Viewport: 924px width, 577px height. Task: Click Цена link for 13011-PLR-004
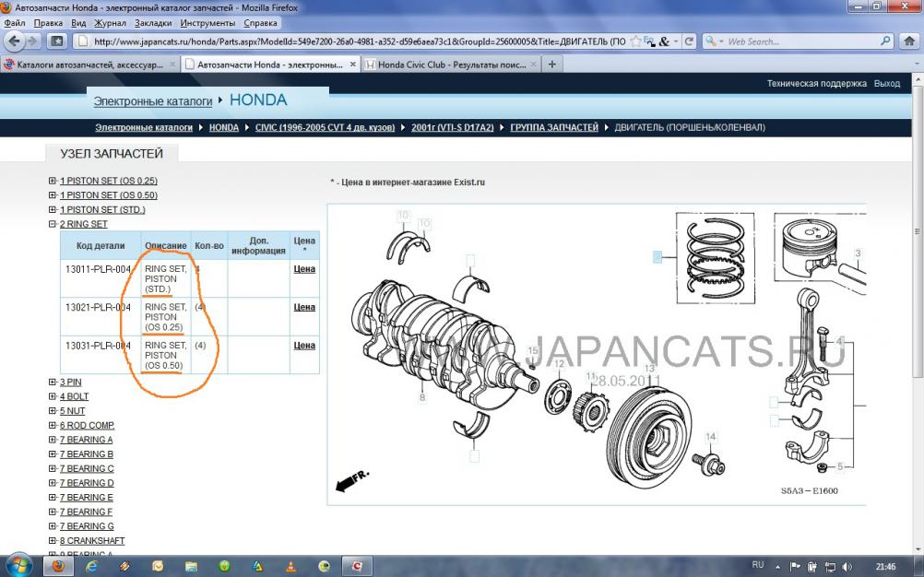click(x=304, y=269)
